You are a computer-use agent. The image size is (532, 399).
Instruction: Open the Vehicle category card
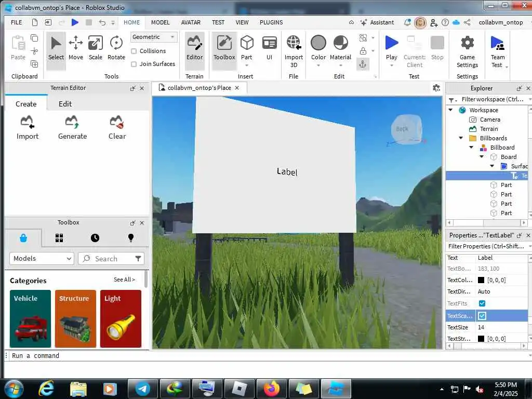(30, 318)
